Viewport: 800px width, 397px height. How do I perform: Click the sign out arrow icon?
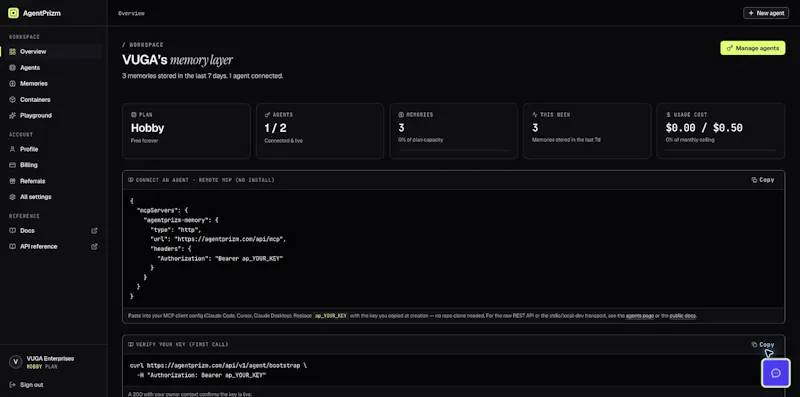click(x=13, y=385)
